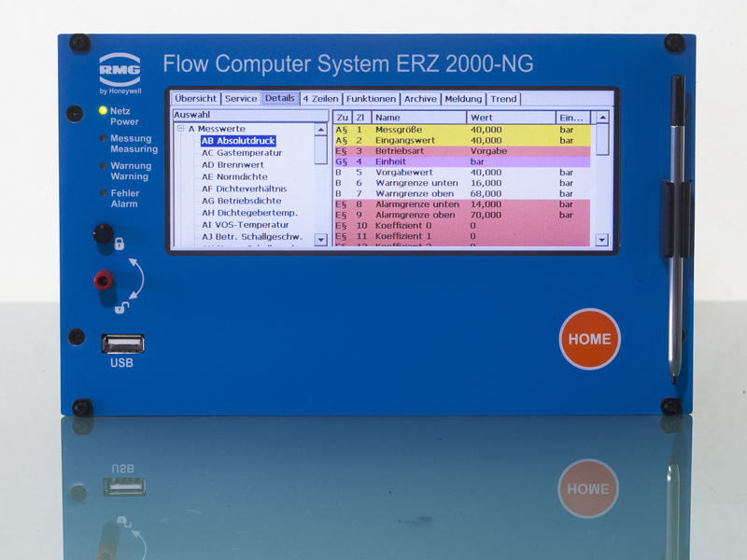Image resolution: width=747 pixels, height=560 pixels.
Task: Select the Koeffizient 0 row
Action: (x=461, y=225)
